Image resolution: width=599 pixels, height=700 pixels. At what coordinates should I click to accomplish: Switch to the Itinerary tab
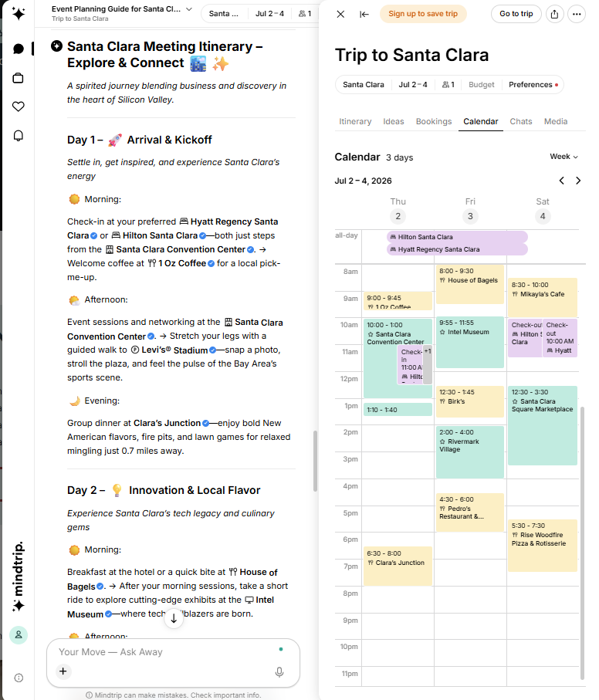coord(355,121)
